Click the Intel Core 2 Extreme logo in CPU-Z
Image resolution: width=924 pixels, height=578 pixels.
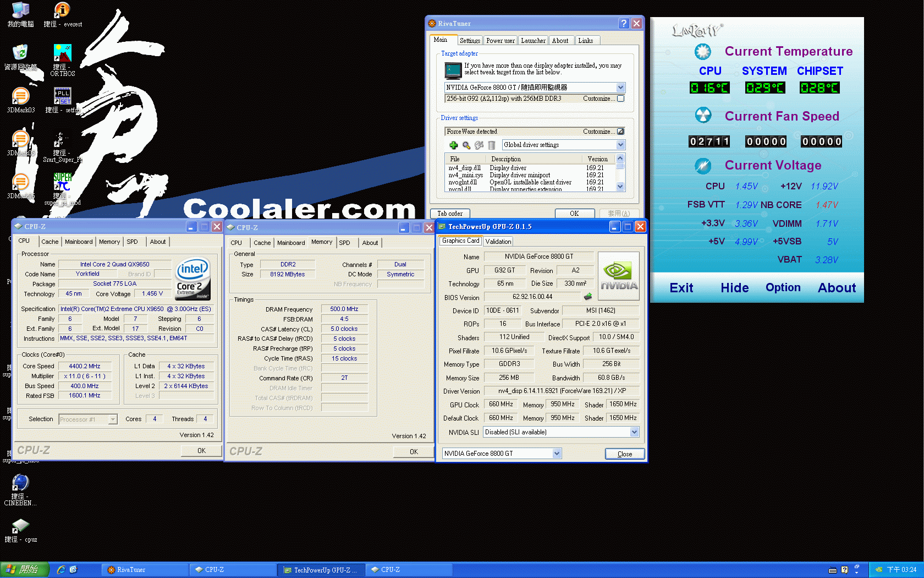pyautogui.click(x=193, y=279)
